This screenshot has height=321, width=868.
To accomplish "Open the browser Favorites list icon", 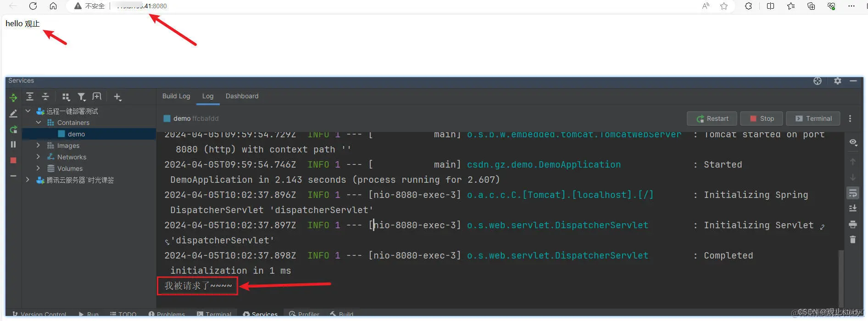I will click(x=791, y=6).
